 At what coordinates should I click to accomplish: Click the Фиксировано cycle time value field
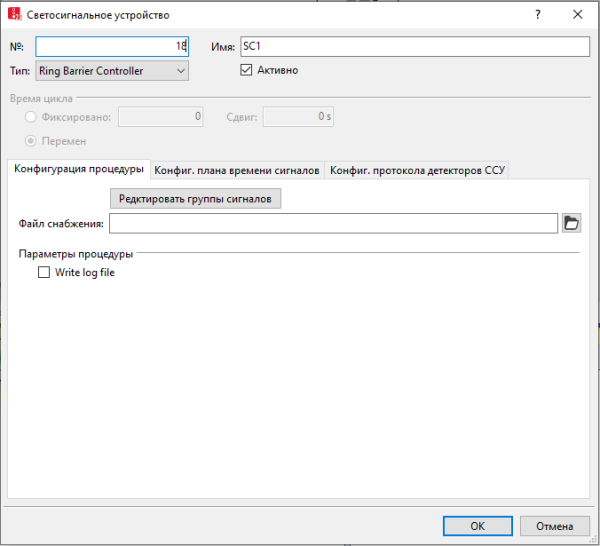point(162,117)
